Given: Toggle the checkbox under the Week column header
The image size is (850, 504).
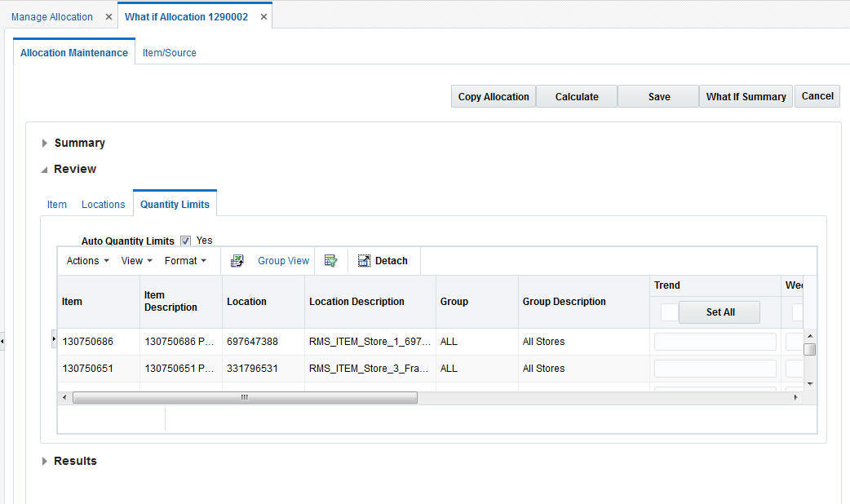Looking at the screenshot, I should [795, 312].
